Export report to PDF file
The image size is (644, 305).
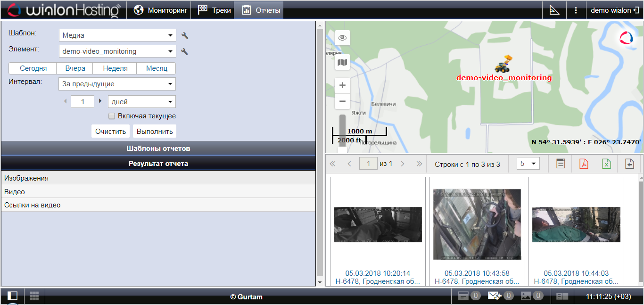tap(584, 164)
